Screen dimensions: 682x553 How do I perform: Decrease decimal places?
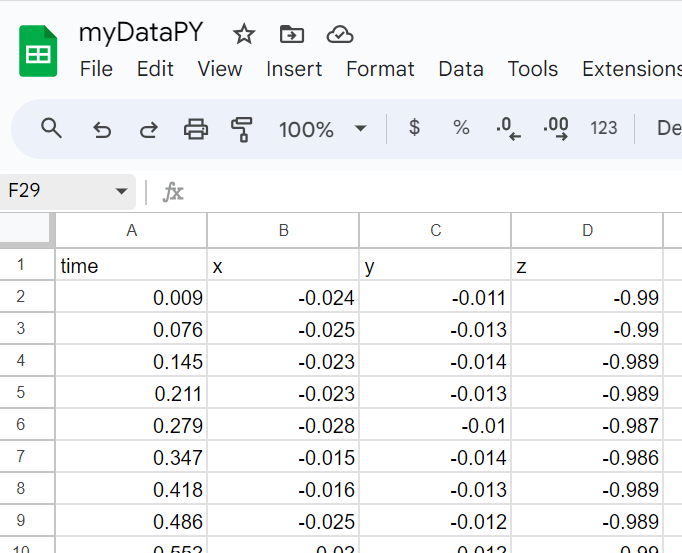click(509, 129)
